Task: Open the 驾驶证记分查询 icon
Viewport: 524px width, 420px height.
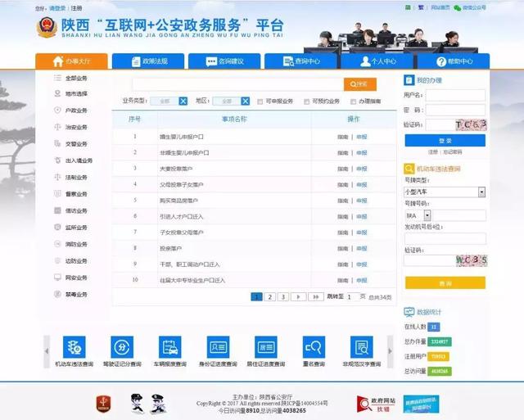Action: click(122, 347)
